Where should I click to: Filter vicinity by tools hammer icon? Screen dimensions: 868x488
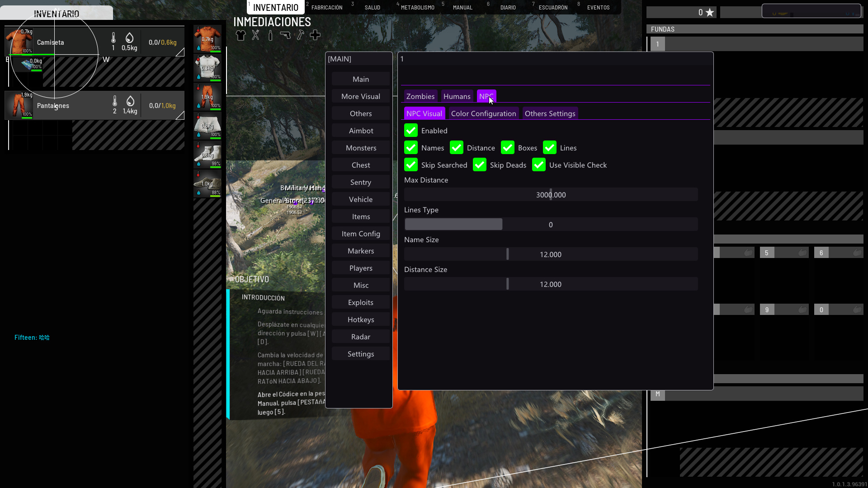(300, 35)
